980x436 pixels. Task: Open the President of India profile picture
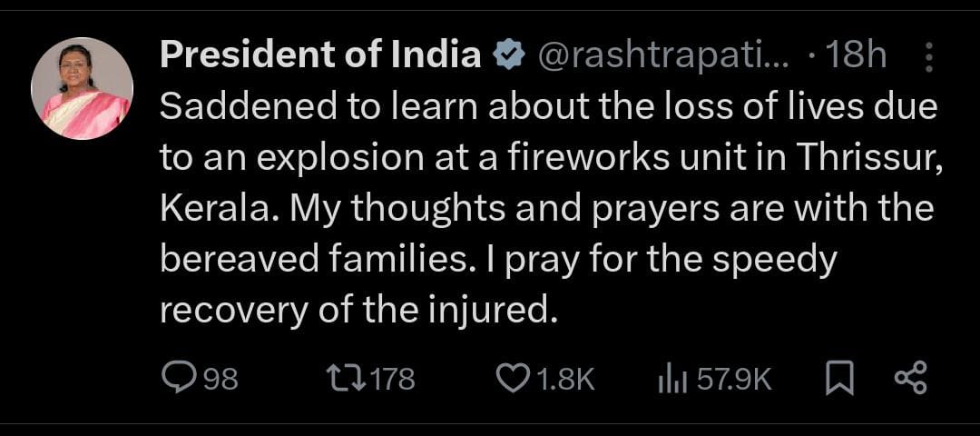82,88
